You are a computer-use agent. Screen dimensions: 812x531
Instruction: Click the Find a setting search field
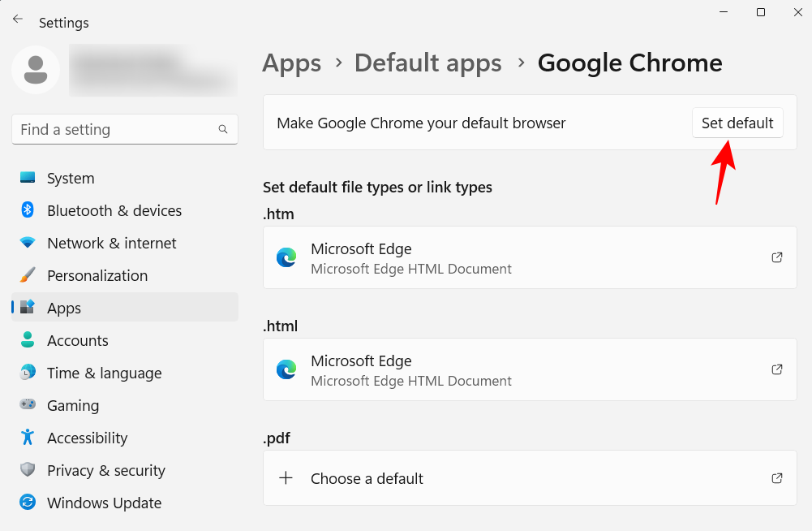pos(122,129)
